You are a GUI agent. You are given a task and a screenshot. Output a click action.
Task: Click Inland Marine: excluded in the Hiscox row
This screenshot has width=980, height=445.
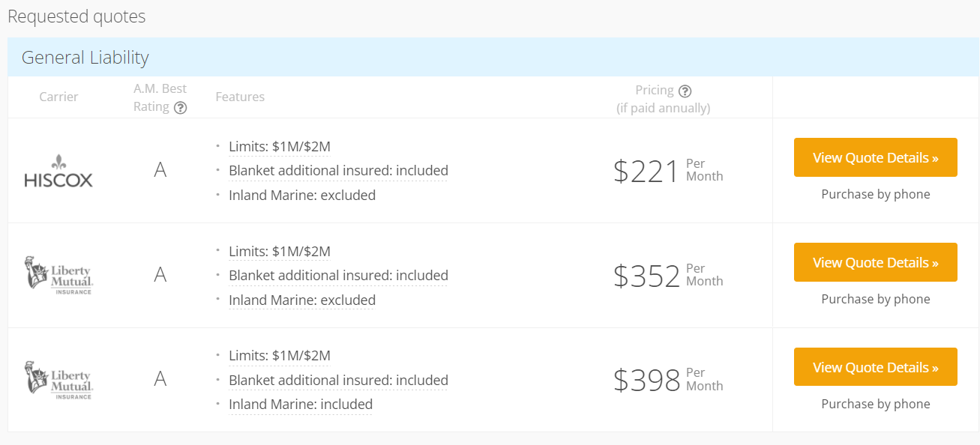coord(302,196)
